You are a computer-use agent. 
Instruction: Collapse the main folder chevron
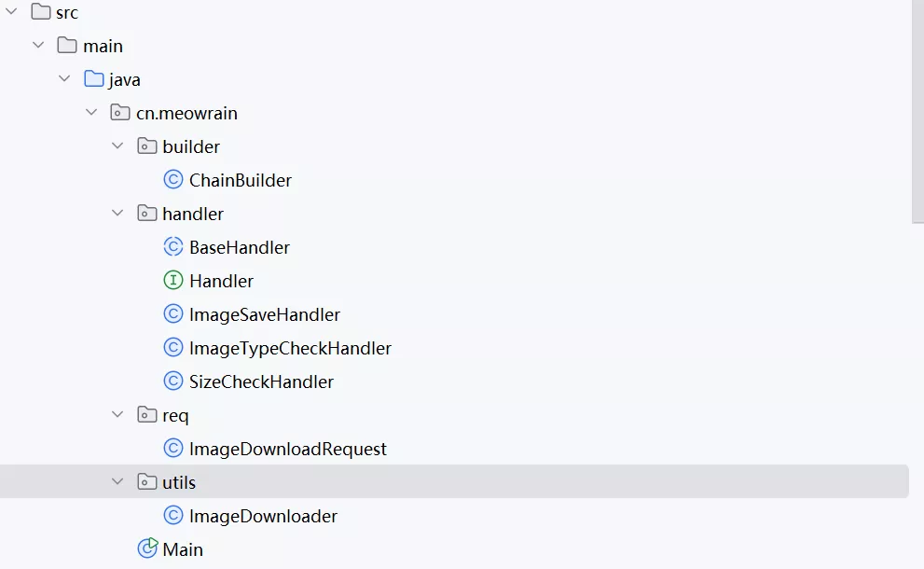(38, 46)
